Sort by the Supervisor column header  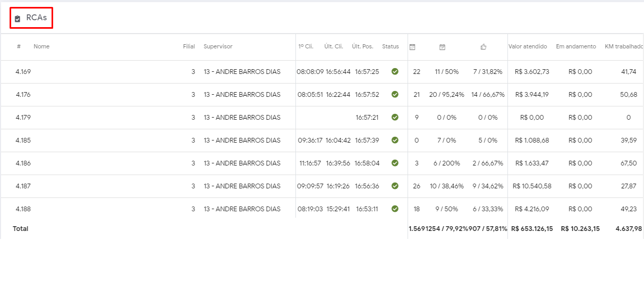218,47
